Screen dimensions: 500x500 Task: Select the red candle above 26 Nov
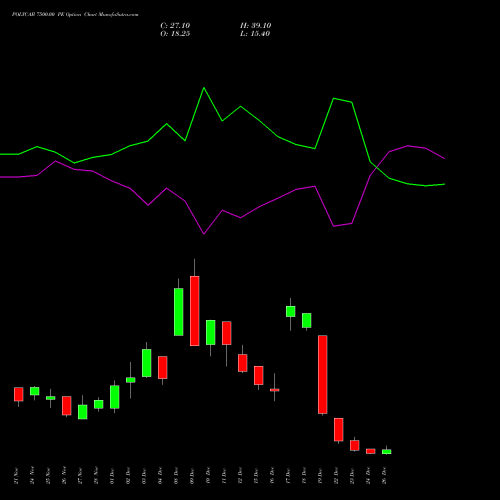pyautogui.click(x=67, y=406)
